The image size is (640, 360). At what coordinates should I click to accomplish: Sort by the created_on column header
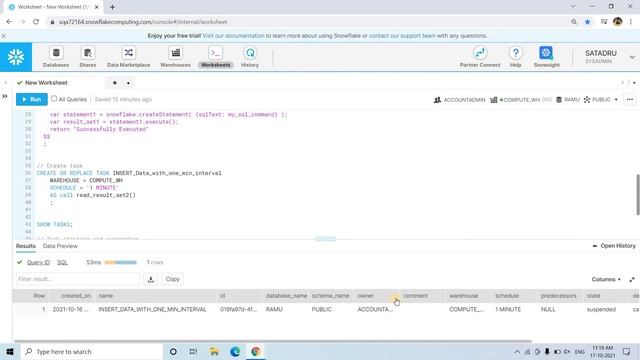click(x=76, y=296)
